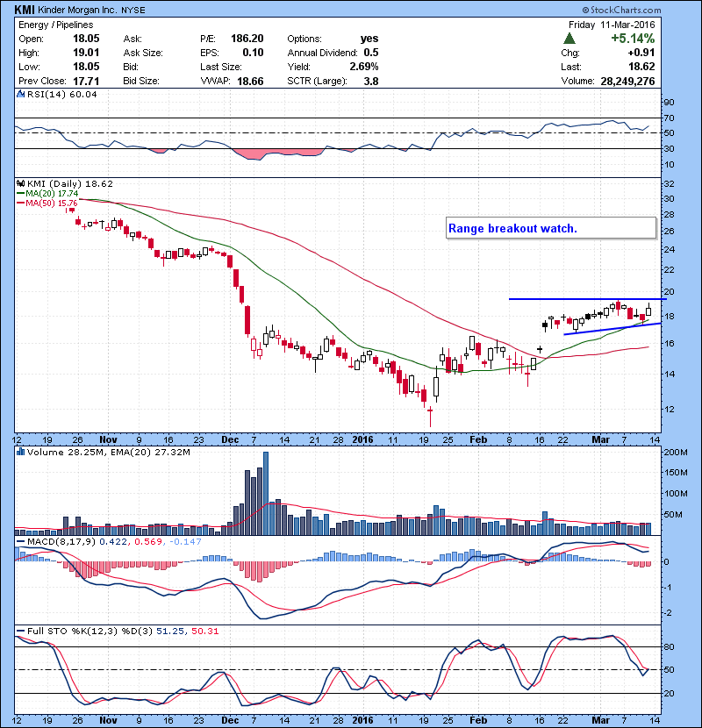Click the 'Friday 11-Mar-2016' date
Image resolution: width=702 pixels, height=728 pixels.
pyautogui.click(x=612, y=25)
